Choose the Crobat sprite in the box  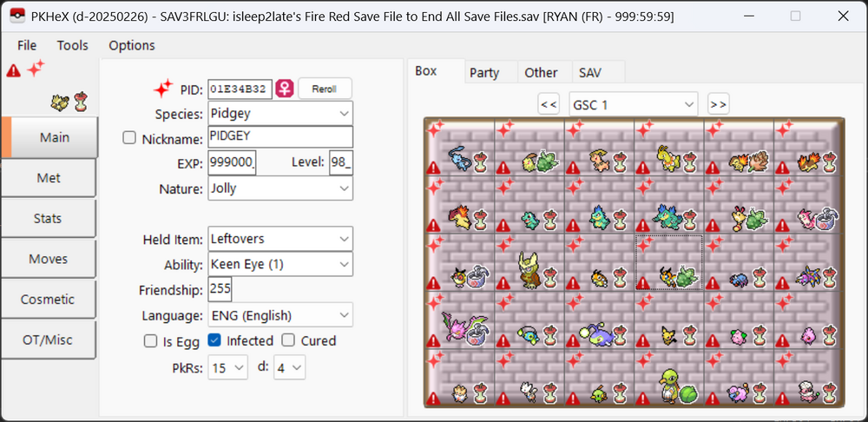[811, 276]
